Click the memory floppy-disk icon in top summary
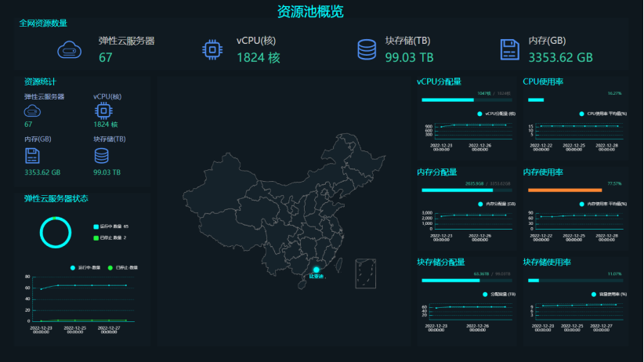644x362 pixels. [x=510, y=49]
